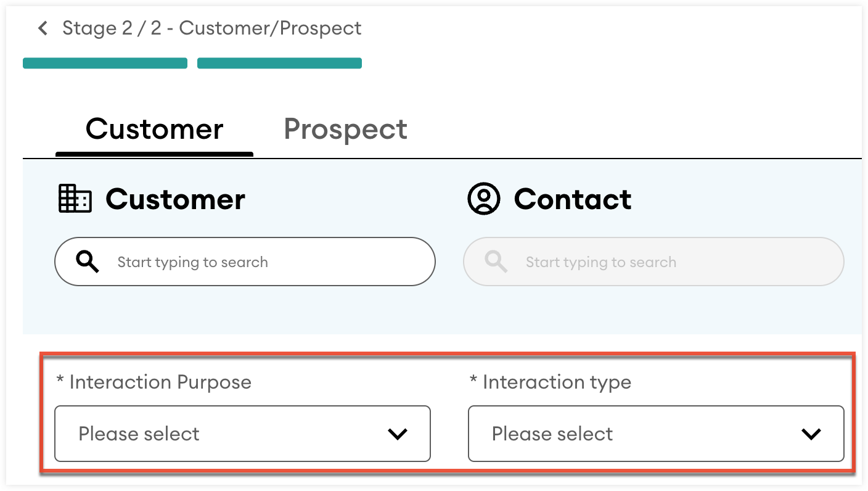Click the Interaction Purpose dropdown arrow
Screen dimensions: 868x491
(398, 434)
